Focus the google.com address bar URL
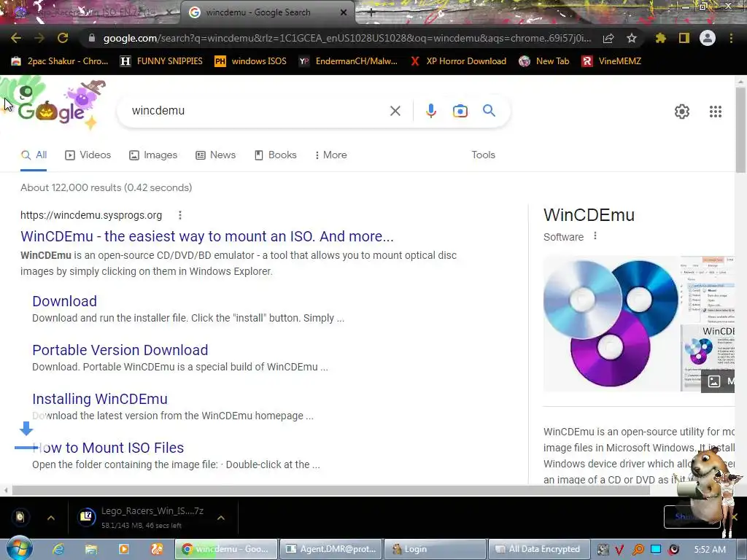747x560 pixels. click(347, 38)
